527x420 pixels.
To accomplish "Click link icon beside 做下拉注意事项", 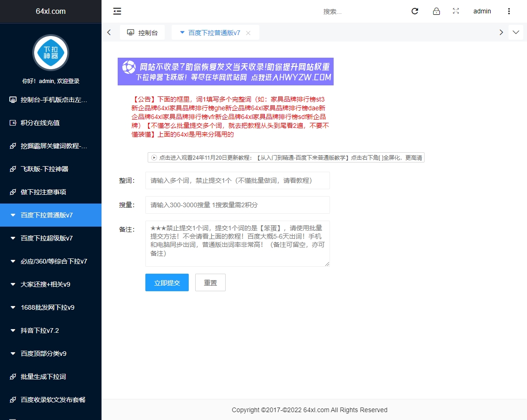I will tap(13, 192).
